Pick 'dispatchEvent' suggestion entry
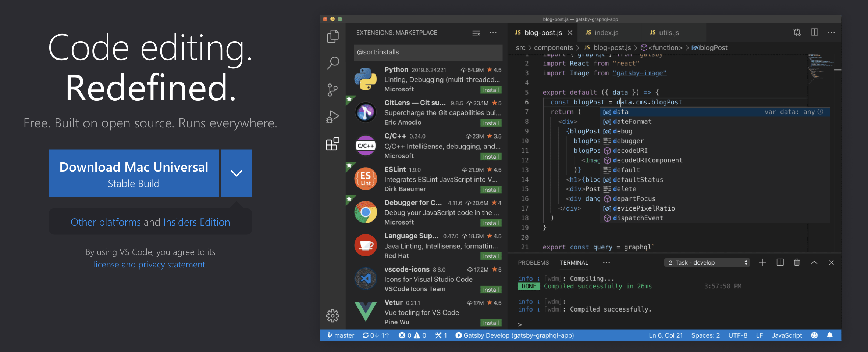Image resolution: width=868 pixels, height=352 pixels. (715, 218)
